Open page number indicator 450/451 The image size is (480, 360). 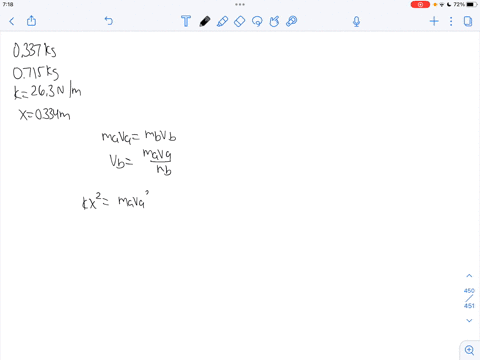[x=469, y=298]
